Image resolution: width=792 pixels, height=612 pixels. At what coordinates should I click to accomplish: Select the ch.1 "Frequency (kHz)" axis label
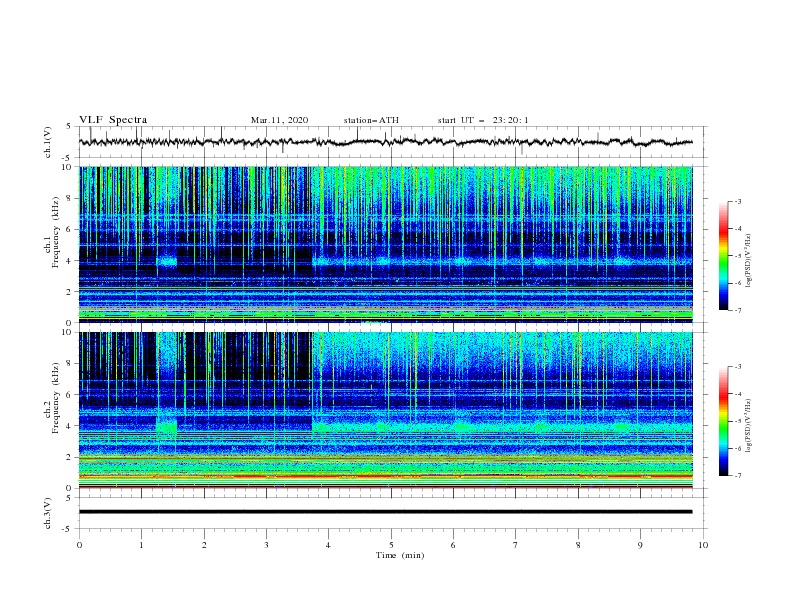[56, 232]
